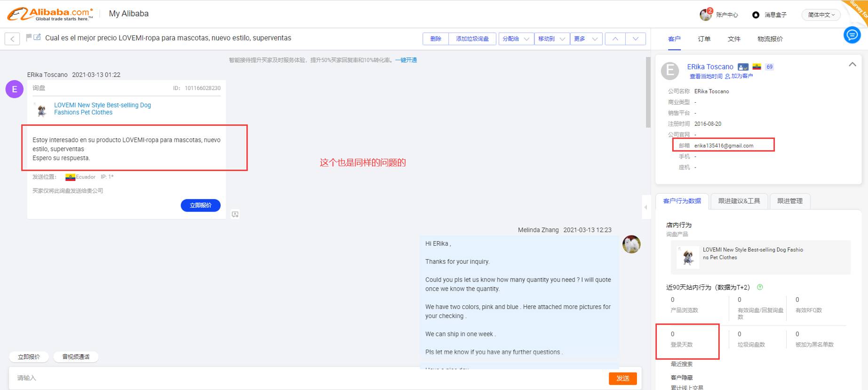Flag this inquiry with the flag icon
The image size is (868, 390).
pos(29,37)
